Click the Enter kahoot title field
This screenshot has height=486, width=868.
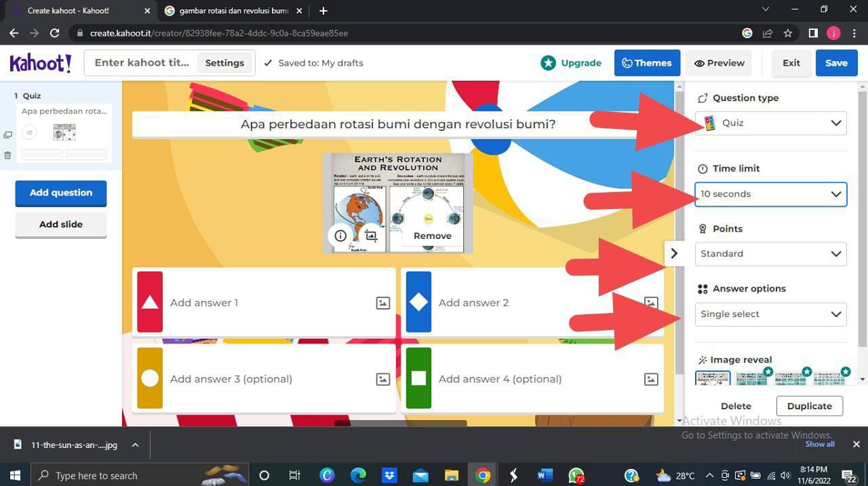[x=142, y=63]
